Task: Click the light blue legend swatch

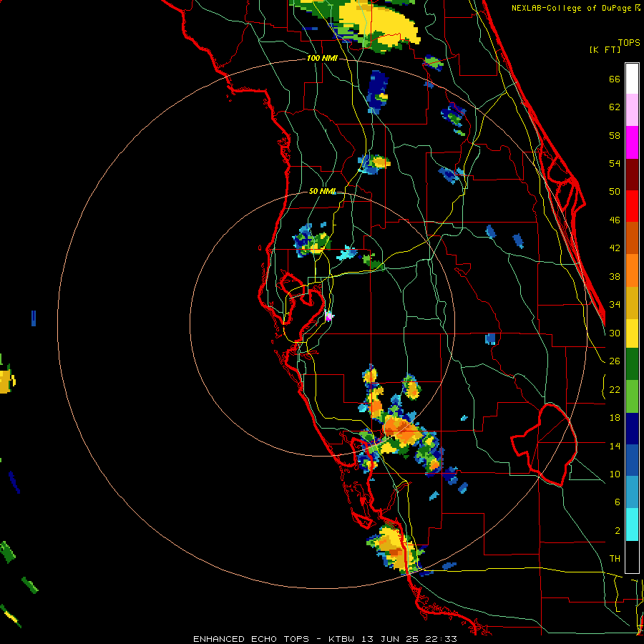Action: click(x=632, y=492)
